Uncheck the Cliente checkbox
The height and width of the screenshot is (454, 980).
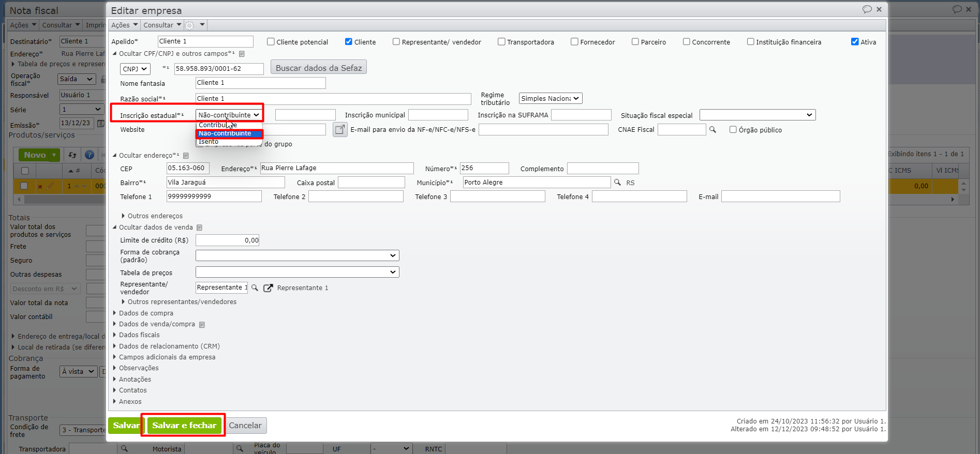click(349, 42)
